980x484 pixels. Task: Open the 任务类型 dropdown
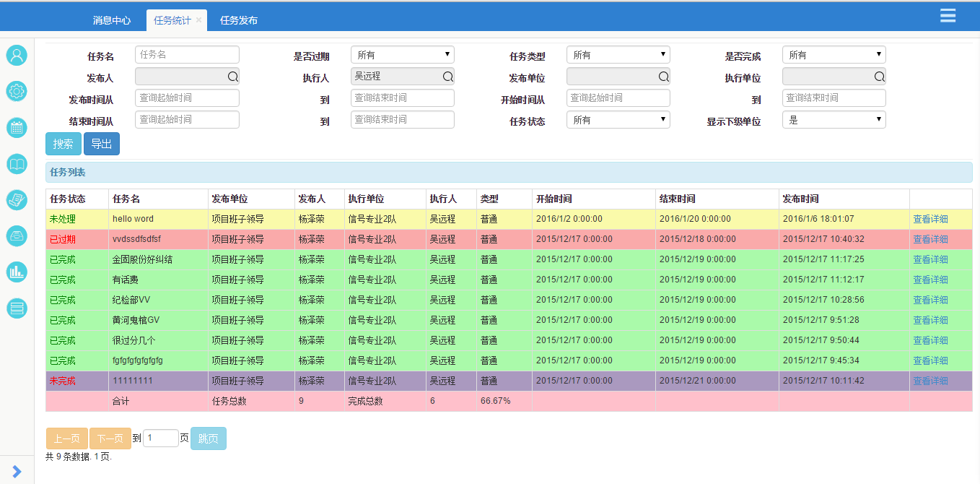618,55
